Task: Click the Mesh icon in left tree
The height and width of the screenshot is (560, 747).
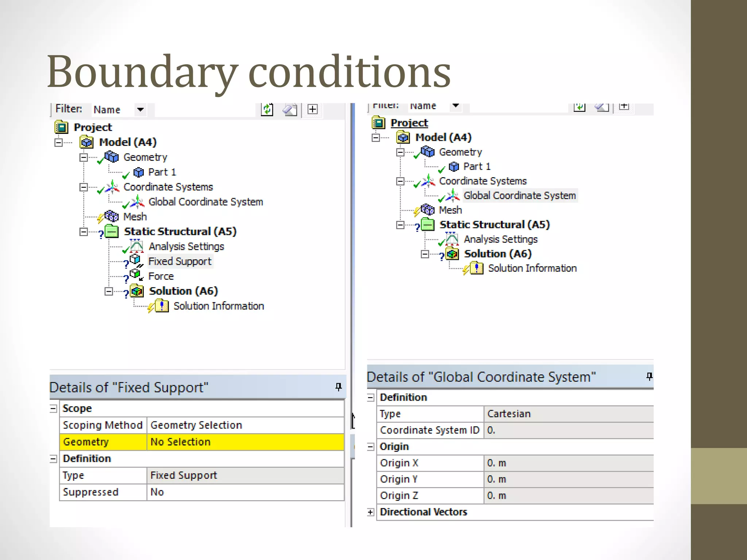Action: tap(111, 217)
